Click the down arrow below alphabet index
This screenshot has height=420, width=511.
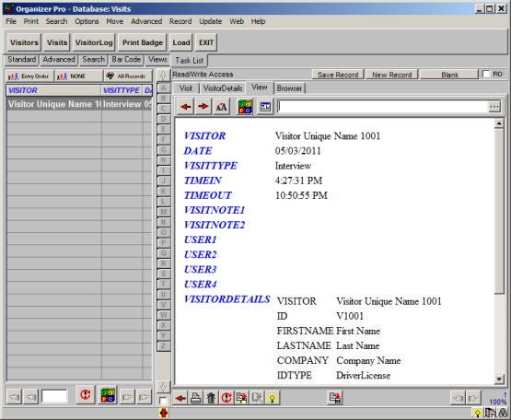click(x=163, y=387)
